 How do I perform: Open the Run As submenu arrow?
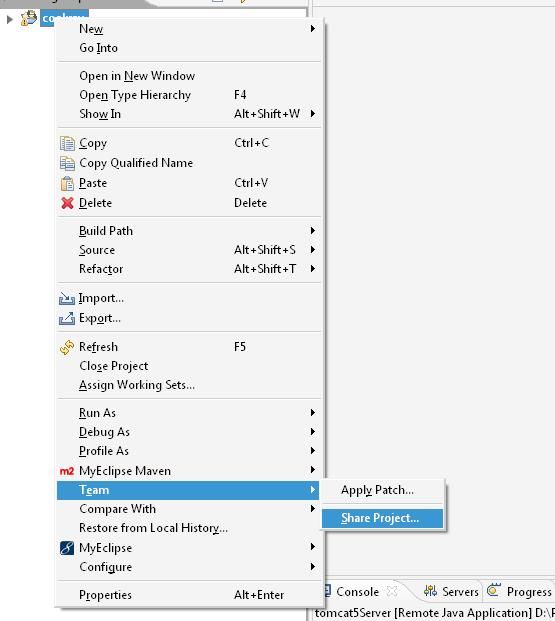pos(313,413)
